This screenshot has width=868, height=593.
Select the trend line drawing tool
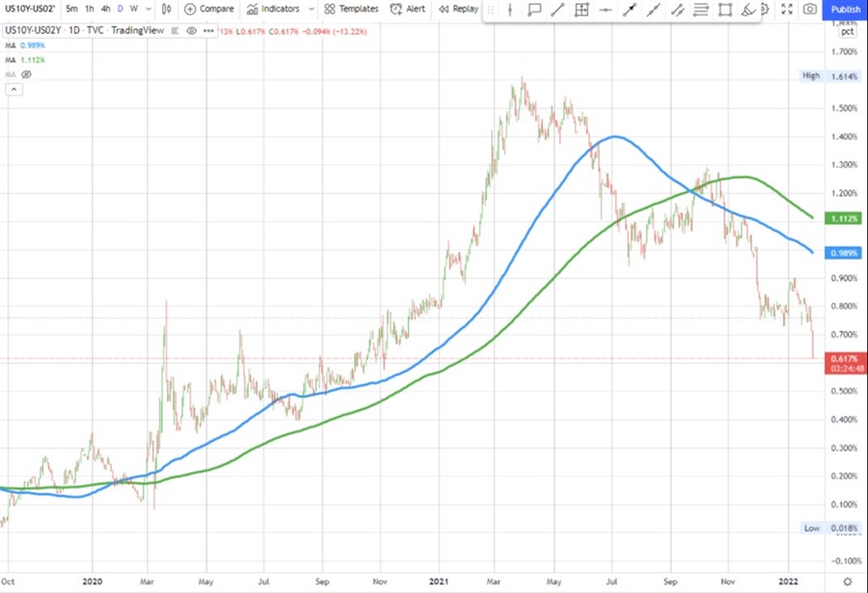[557, 11]
